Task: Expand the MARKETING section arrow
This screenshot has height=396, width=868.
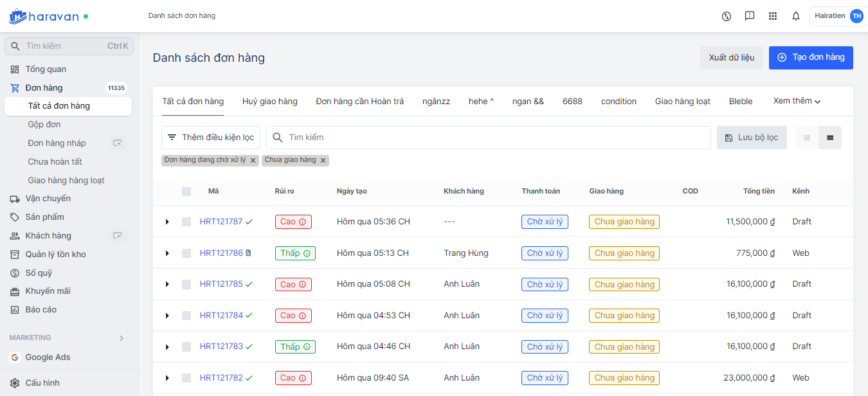Action: click(x=122, y=338)
